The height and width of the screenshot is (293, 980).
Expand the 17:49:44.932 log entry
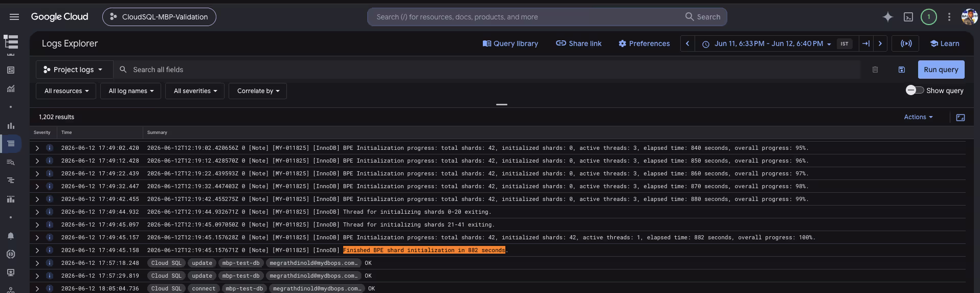[37, 212]
